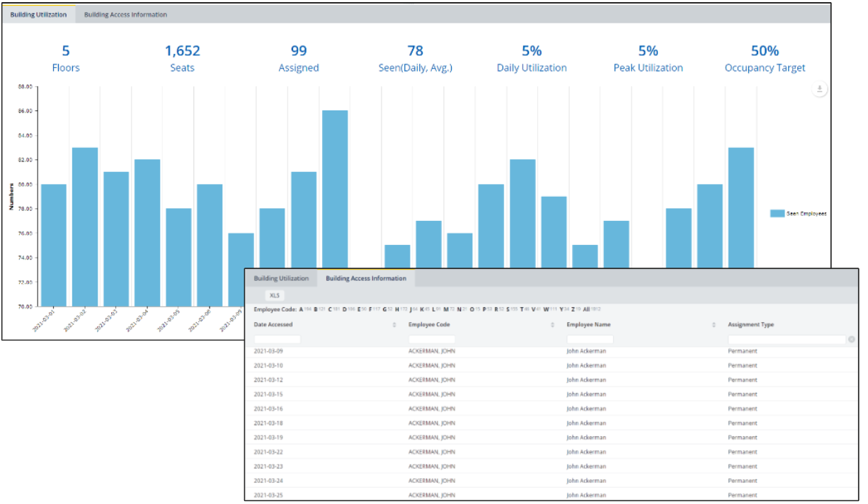This screenshot has height=504, width=868.
Task: Click inside the Date Accessed filter box
Action: (276, 339)
